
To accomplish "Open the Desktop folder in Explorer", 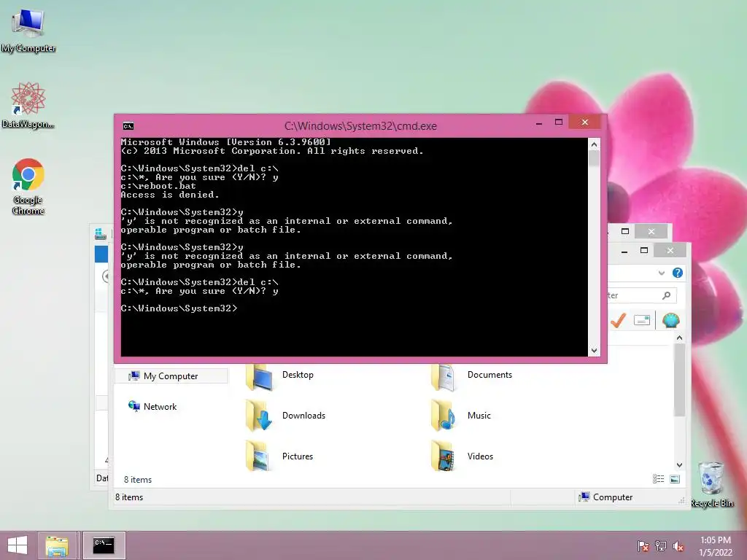I will pyautogui.click(x=280, y=376).
